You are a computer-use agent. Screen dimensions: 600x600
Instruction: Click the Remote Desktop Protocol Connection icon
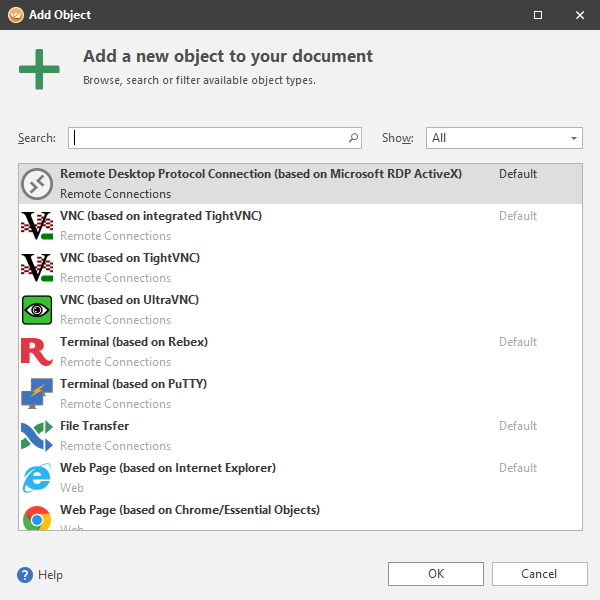click(x=37, y=184)
